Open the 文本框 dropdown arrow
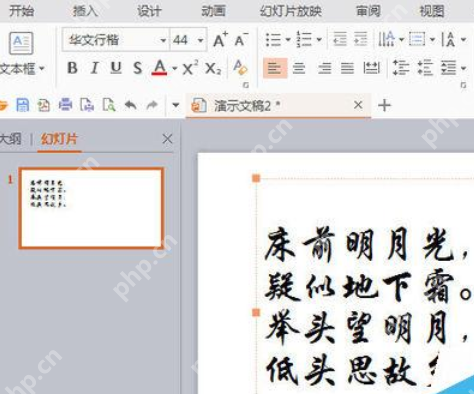This screenshot has height=394, width=474. pyautogui.click(x=42, y=69)
